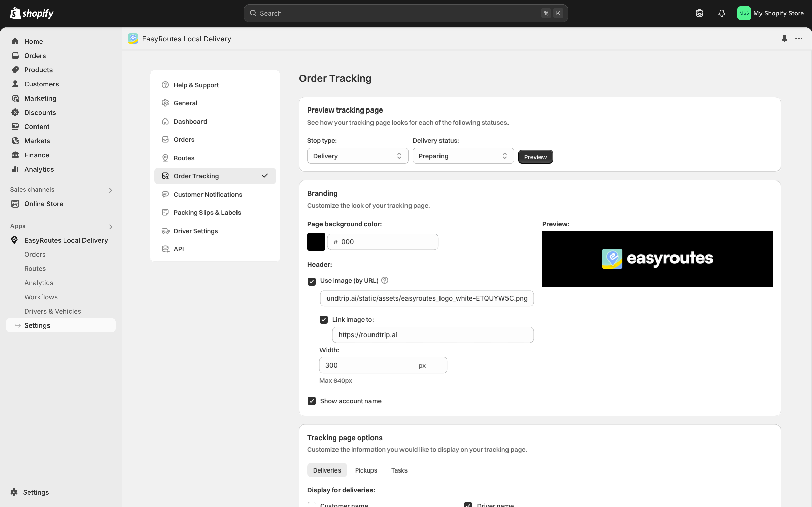Pin the EasyRoutes app with the pin icon
The height and width of the screenshot is (507, 812).
[x=784, y=39]
